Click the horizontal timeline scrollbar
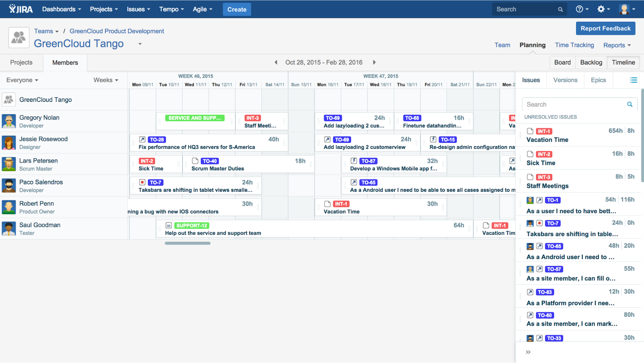Image resolution: width=644 pixels, height=363 pixels. click(x=187, y=243)
